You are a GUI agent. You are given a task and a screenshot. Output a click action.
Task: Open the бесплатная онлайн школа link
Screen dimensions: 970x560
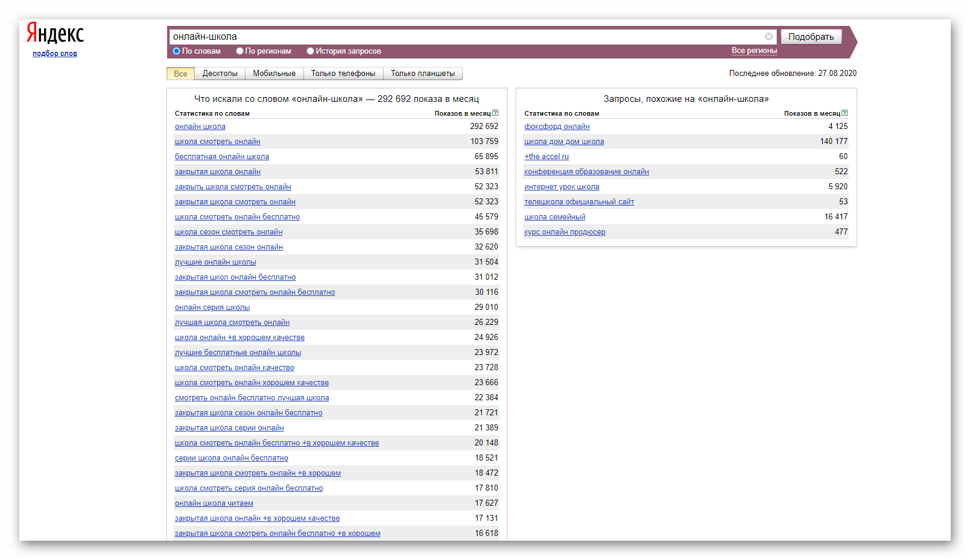click(x=222, y=157)
